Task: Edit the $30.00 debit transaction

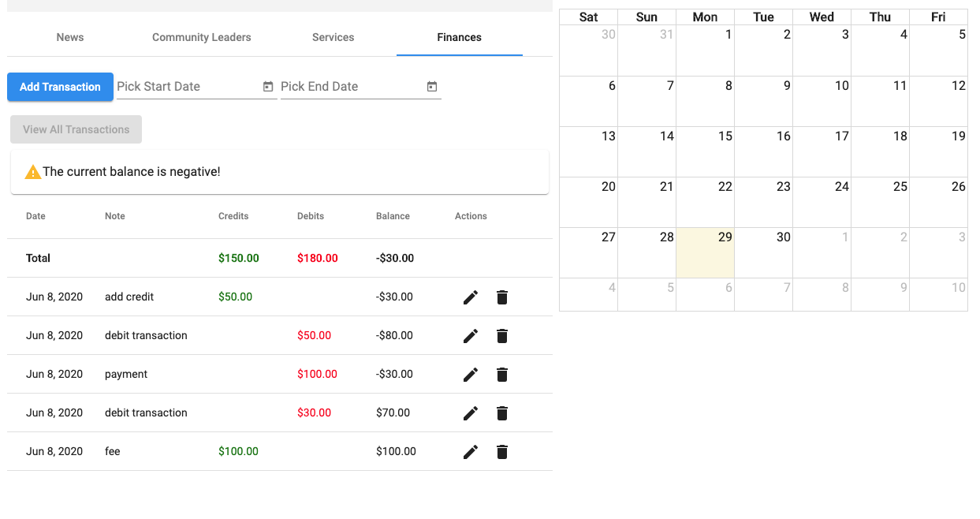Action: point(471,413)
